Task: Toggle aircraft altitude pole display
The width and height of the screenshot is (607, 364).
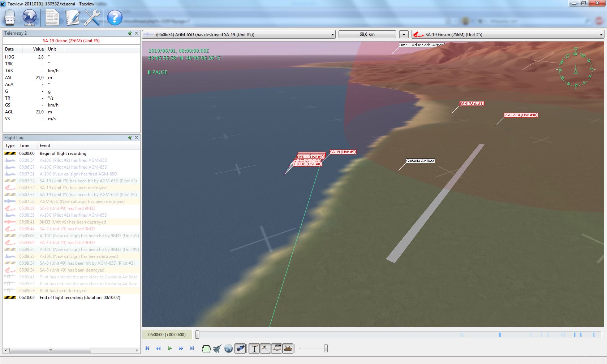Action: [254, 348]
